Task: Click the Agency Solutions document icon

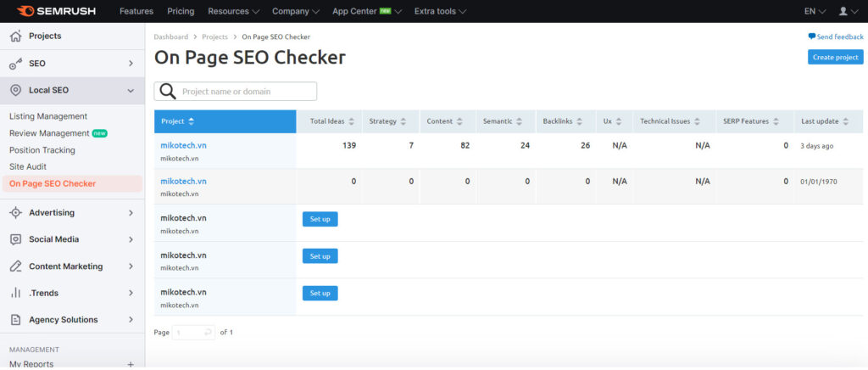Action: (x=15, y=320)
